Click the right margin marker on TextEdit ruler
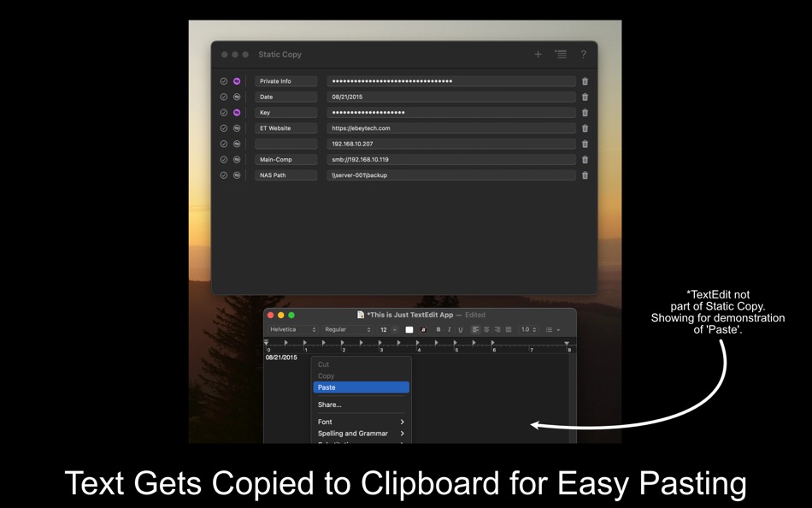 [x=567, y=343]
